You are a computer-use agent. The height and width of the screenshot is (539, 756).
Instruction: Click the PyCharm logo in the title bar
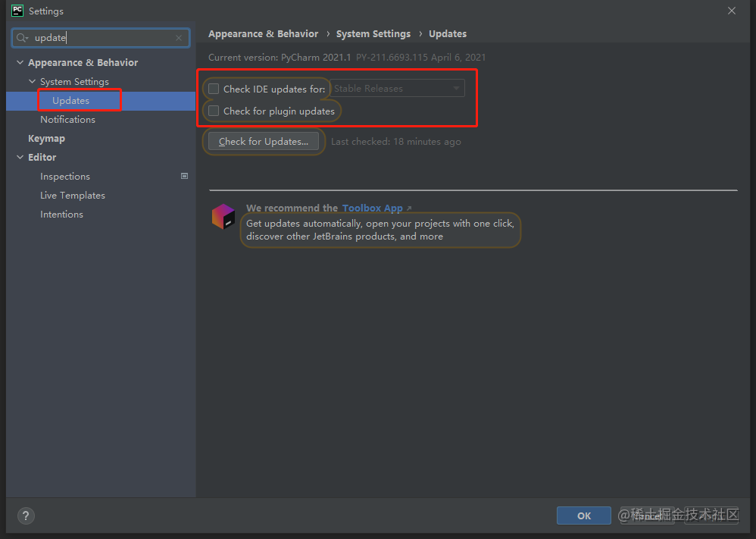click(x=17, y=11)
